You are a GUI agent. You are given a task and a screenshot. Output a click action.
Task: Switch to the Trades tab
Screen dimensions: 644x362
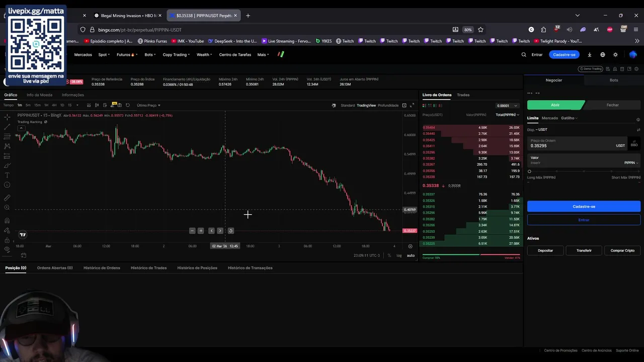click(x=463, y=95)
